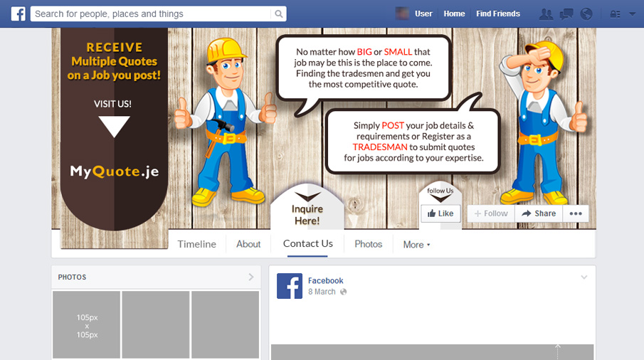The image size is (644, 360).
Task: Open friend requests icon
Action: tap(546, 14)
